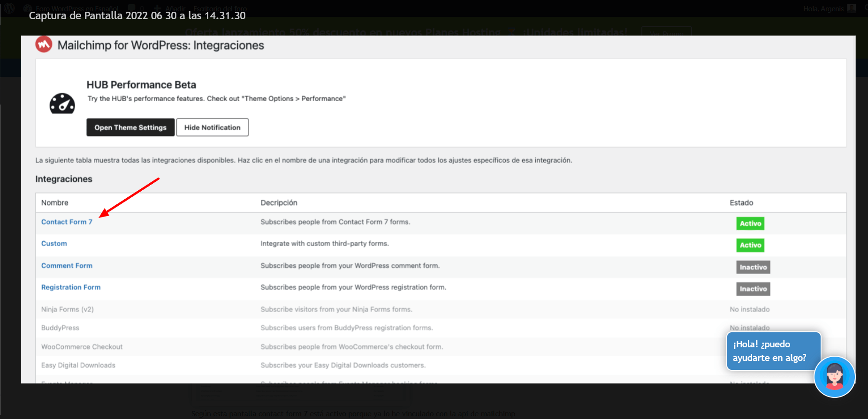Image resolution: width=868 pixels, height=419 pixels.
Task: Click the Activo badge for Custom
Action: coord(750,245)
